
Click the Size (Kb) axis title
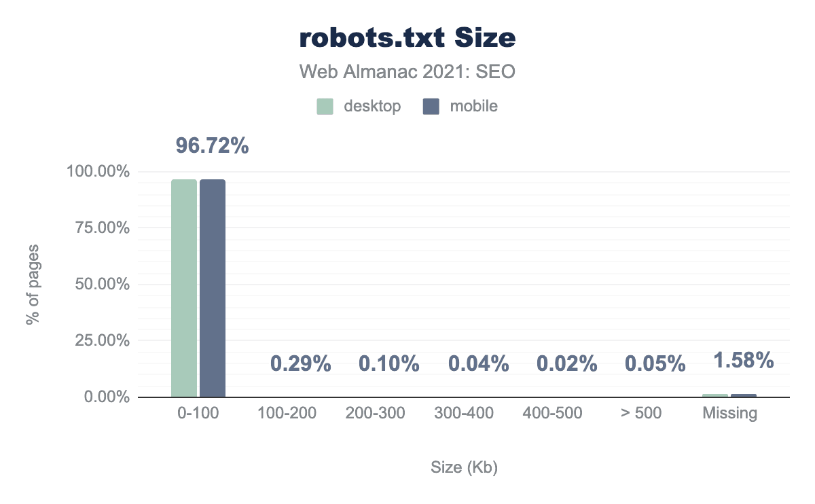[x=465, y=468]
